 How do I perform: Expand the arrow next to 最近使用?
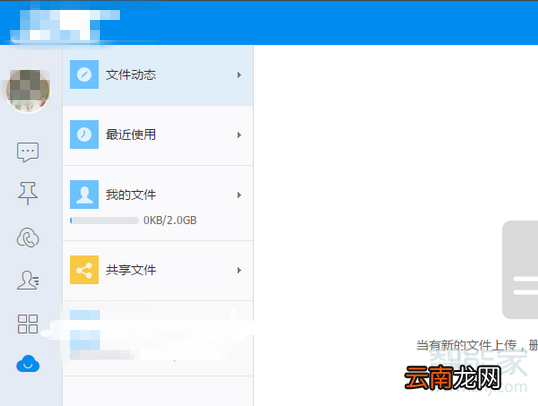pos(239,135)
